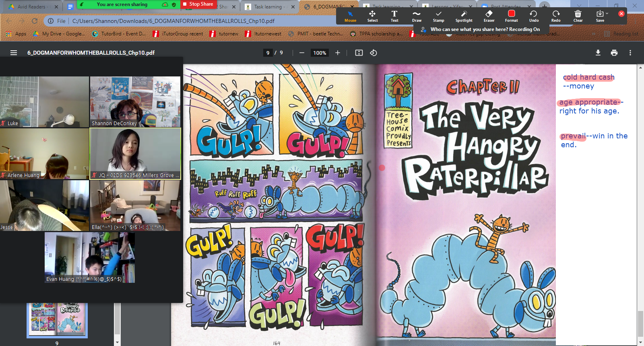The image size is (644, 346).
Task: Save the annotated screenshot
Action: (600, 16)
